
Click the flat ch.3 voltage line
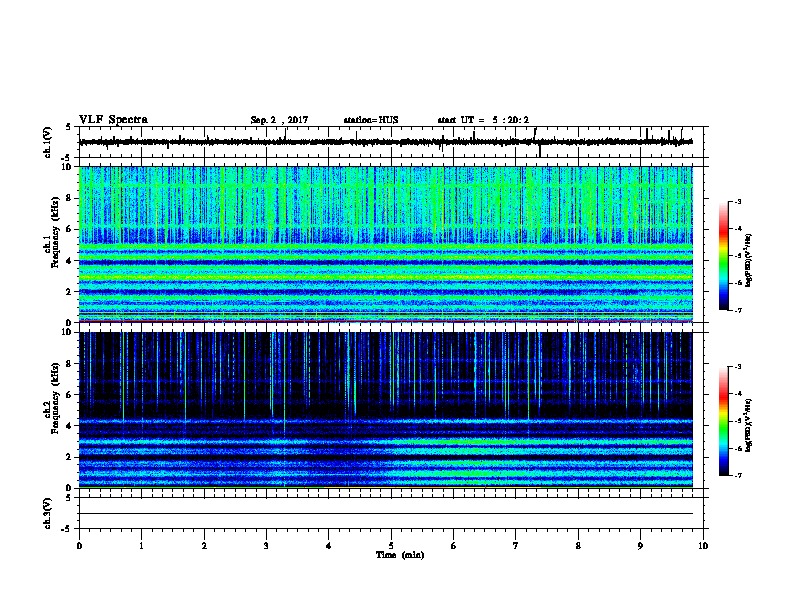pyautogui.click(x=386, y=514)
